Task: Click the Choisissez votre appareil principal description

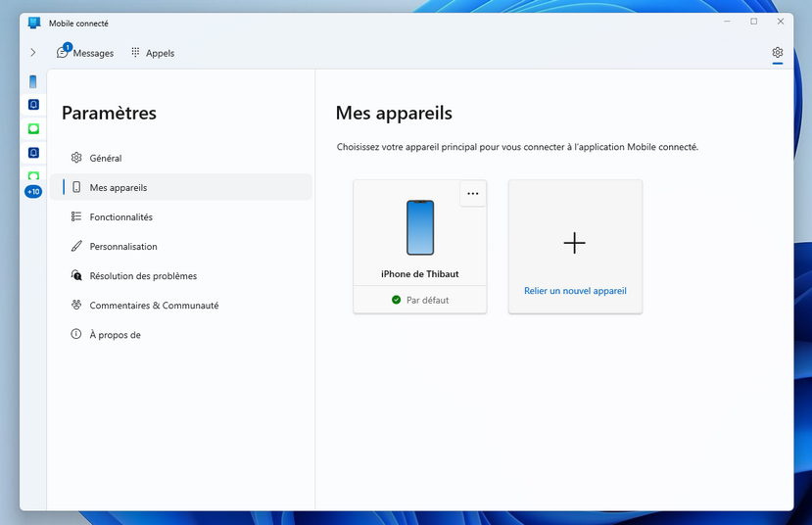Action: pos(517,147)
